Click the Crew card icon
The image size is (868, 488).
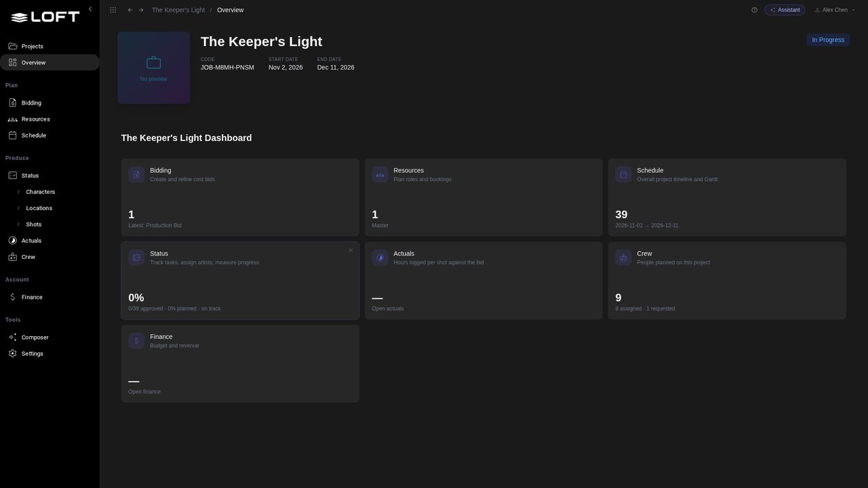point(623,258)
